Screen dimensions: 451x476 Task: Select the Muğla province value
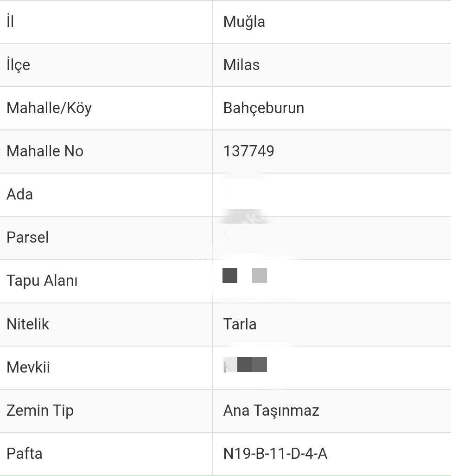point(244,22)
